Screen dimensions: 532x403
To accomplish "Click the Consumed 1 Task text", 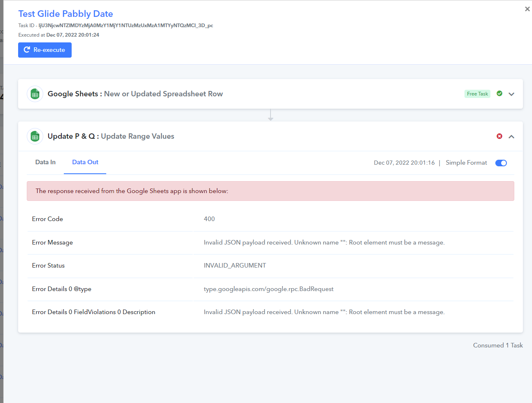I will pyautogui.click(x=498, y=345).
